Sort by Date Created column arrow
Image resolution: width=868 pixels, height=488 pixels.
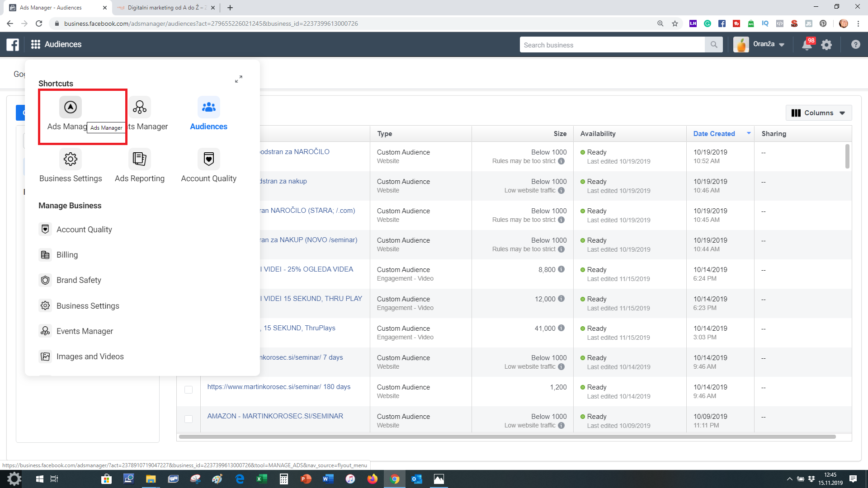pyautogui.click(x=749, y=133)
